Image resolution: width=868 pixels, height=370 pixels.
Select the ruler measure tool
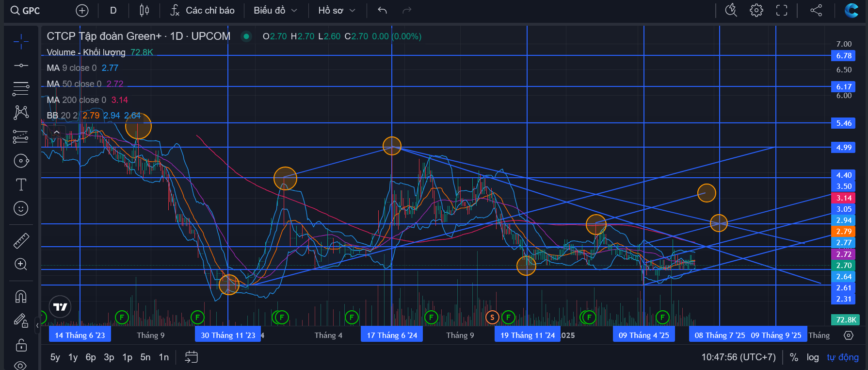point(21,240)
